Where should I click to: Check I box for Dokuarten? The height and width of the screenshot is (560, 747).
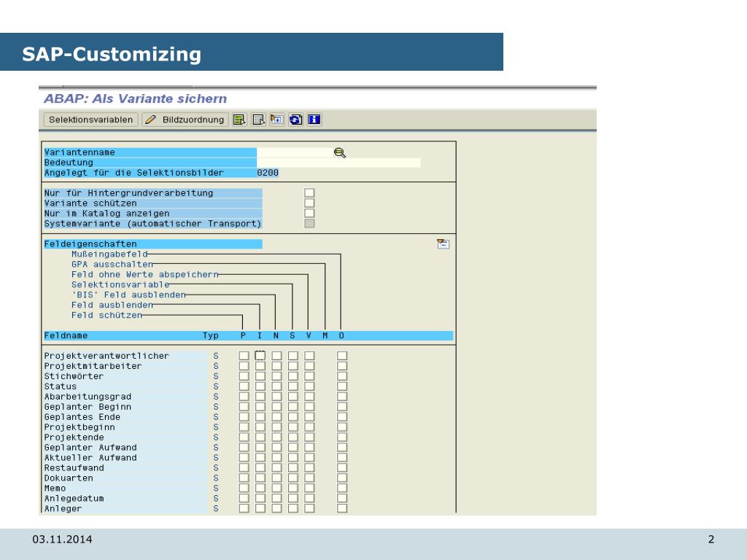pyautogui.click(x=260, y=478)
